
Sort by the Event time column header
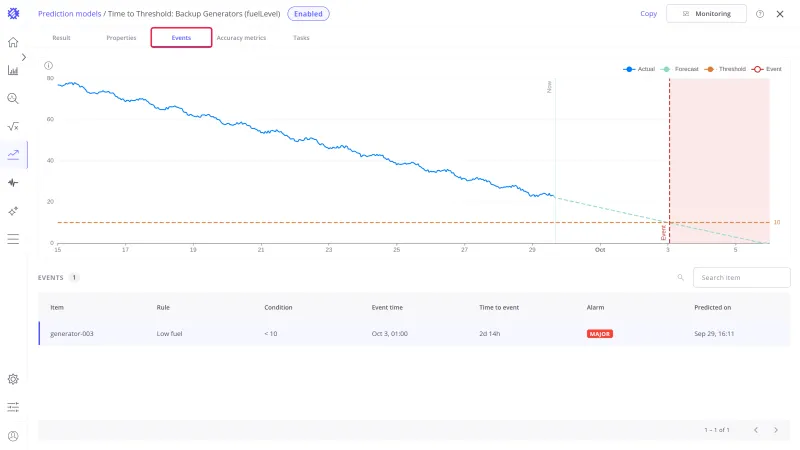[387, 308]
